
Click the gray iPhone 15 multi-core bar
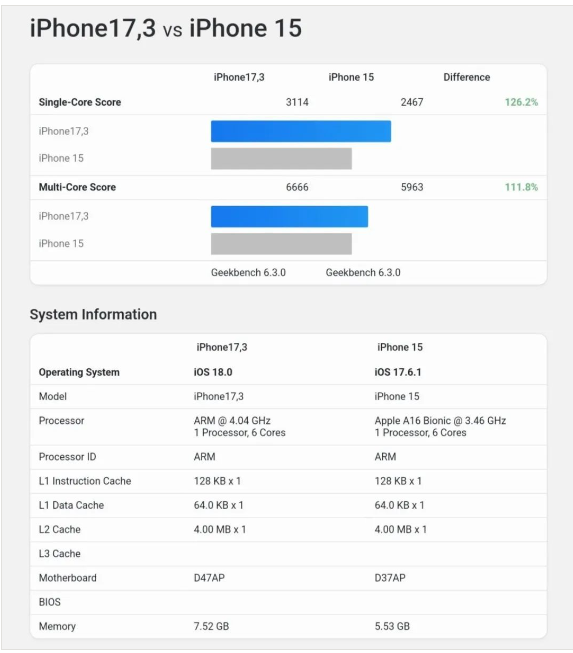point(281,244)
